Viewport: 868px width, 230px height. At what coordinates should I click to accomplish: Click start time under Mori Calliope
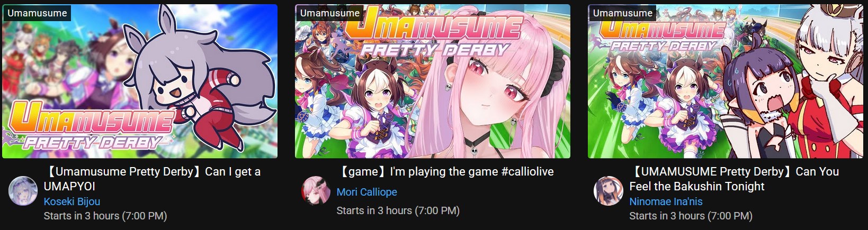coord(398,210)
